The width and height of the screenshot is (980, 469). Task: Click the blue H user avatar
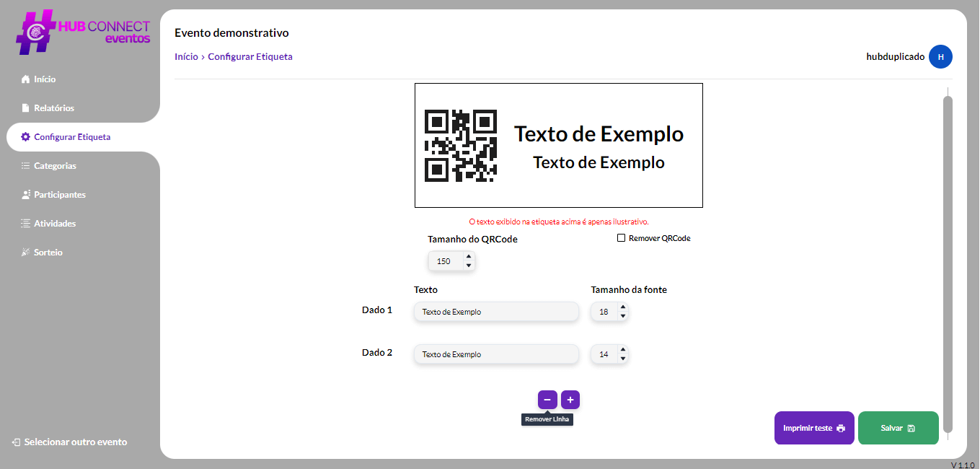(x=940, y=56)
